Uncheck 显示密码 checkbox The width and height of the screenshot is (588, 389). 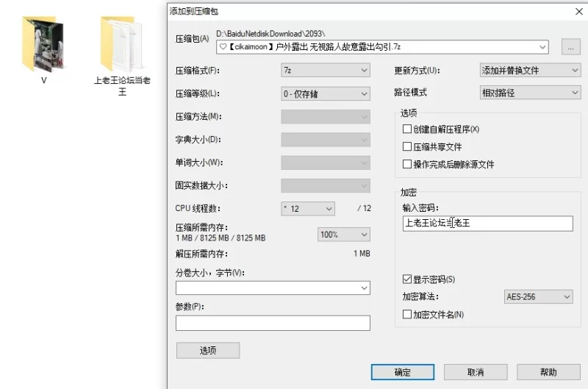[407, 279]
